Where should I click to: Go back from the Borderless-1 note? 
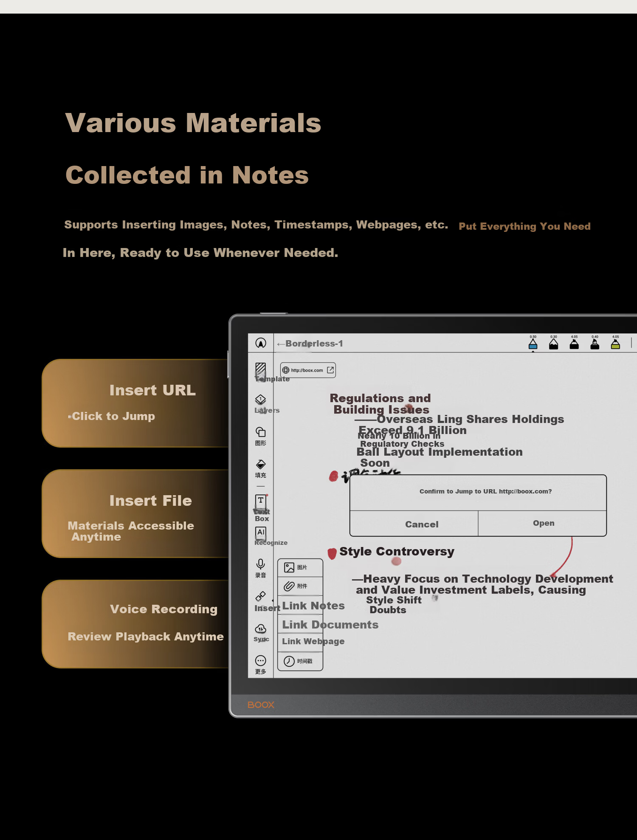(x=280, y=344)
